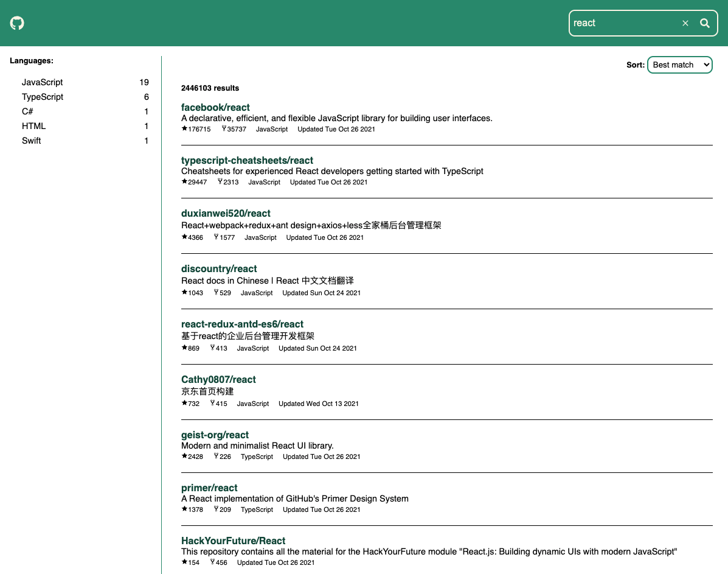This screenshot has height=574, width=728.
Task: Click the fork icon beside 413
Action: [213, 347]
